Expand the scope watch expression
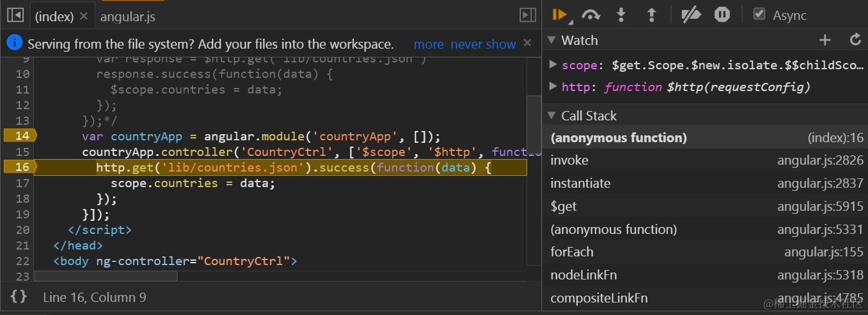868x315 pixels. pyautogui.click(x=553, y=64)
